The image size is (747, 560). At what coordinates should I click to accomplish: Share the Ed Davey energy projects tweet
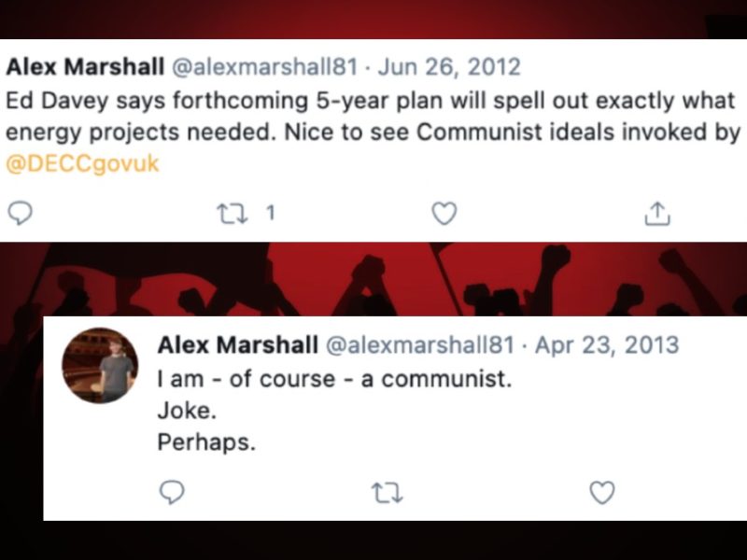(657, 214)
